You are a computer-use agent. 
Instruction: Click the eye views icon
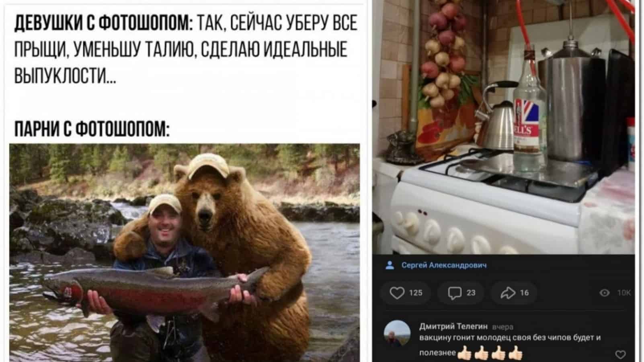(605, 293)
